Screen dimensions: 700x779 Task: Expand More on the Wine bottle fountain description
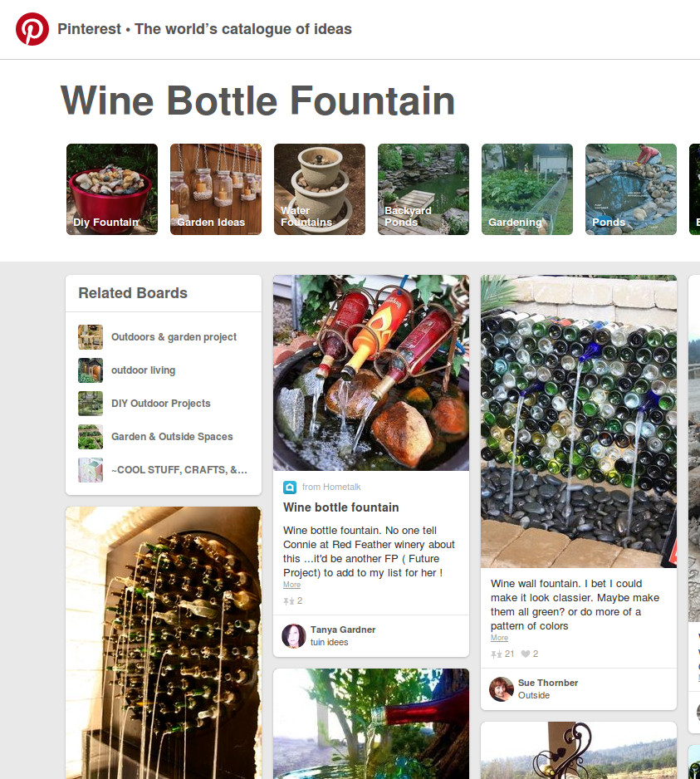tap(291, 585)
